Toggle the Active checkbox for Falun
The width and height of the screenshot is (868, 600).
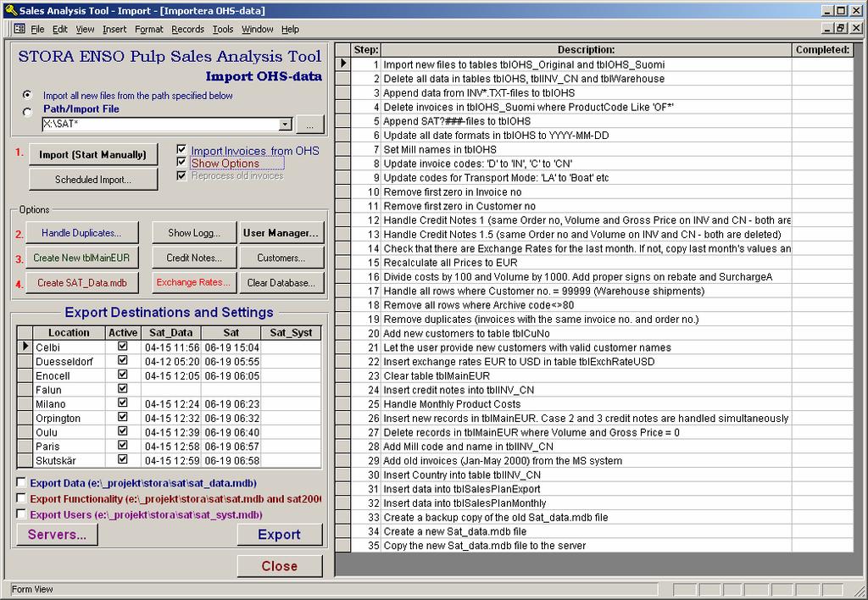122,389
